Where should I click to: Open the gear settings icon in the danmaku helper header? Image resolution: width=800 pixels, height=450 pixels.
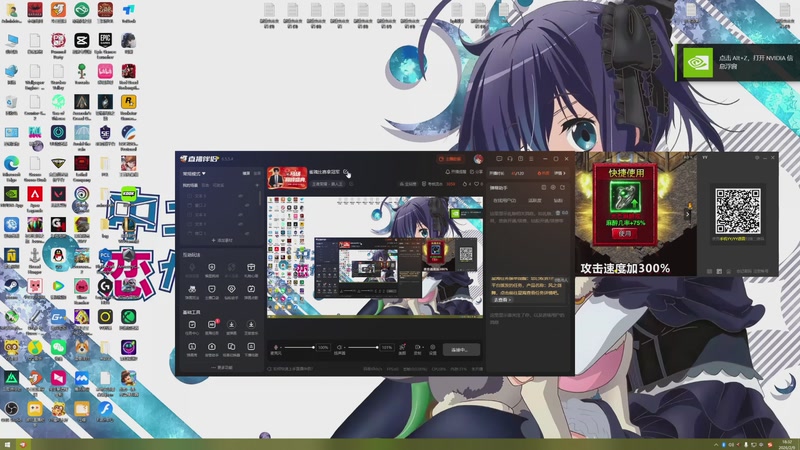(x=553, y=188)
